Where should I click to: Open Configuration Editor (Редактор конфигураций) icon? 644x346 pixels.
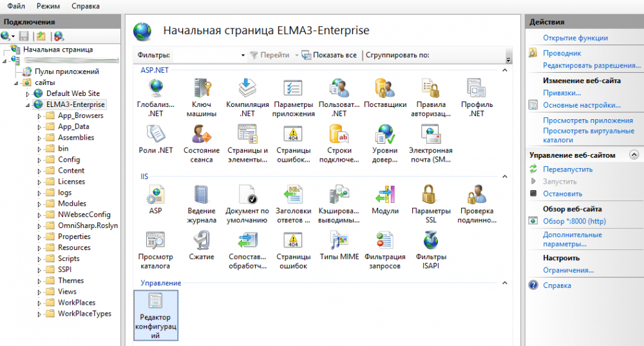click(x=156, y=316)
